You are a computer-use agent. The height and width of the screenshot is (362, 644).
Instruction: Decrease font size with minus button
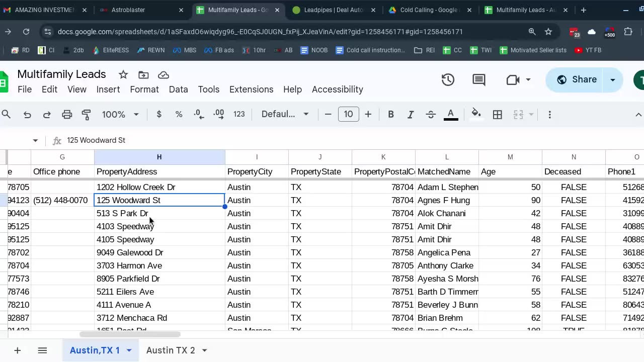pos(328,115)
